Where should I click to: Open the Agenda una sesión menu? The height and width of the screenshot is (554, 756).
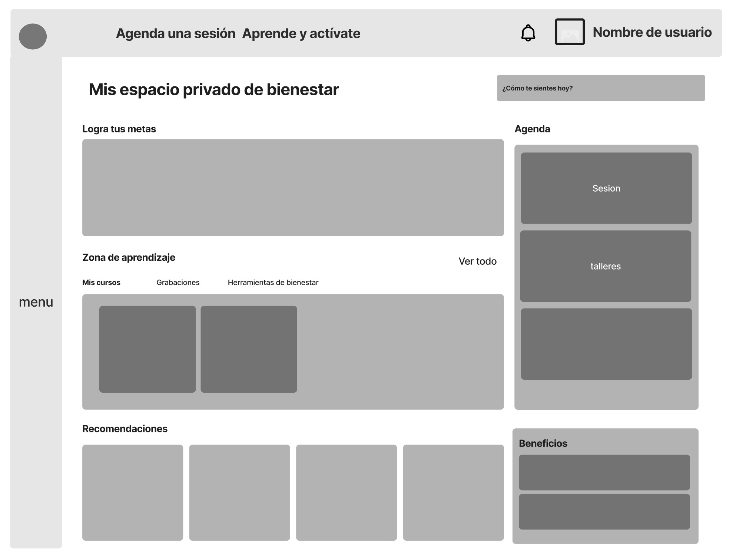(x=175, y=33)
